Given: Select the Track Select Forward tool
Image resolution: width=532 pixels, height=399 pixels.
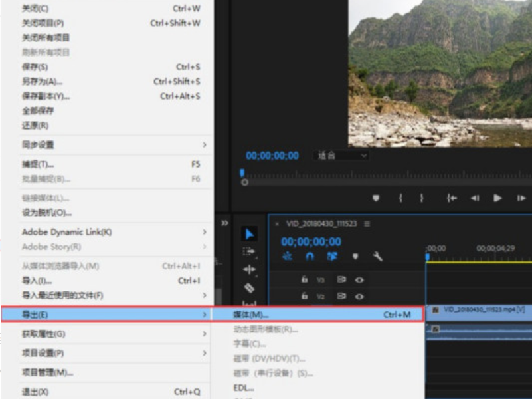Looking at the screenshot, I should tap(249, 252).
